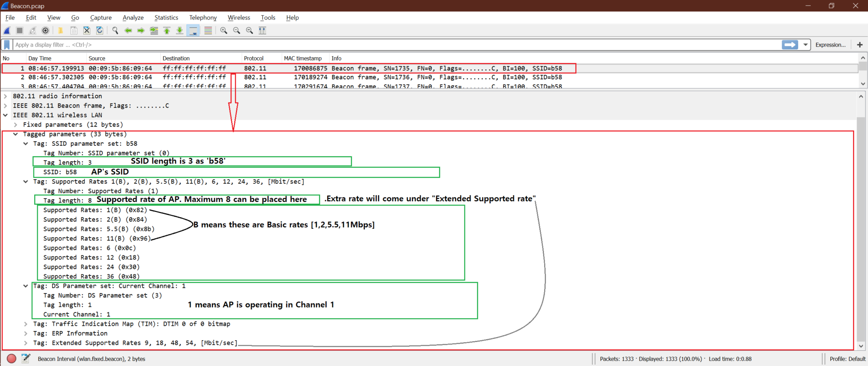This screenshot has height=366, width=868.
Task: Save the capture file
Action: click(x=74, y=30)
